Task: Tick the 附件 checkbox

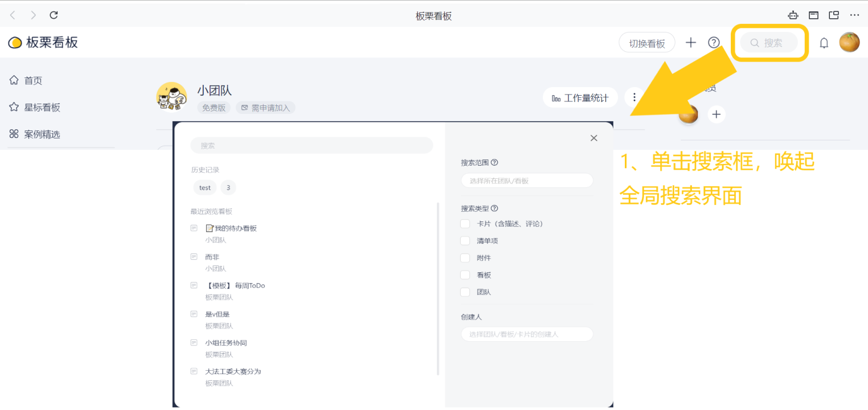Action: pyautogui.click(x=465, y=258)
